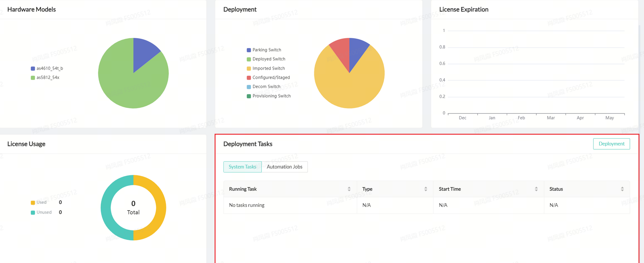Click the Type column sort arrows
This screenshot has width=644, height=263.
(425, 189)
